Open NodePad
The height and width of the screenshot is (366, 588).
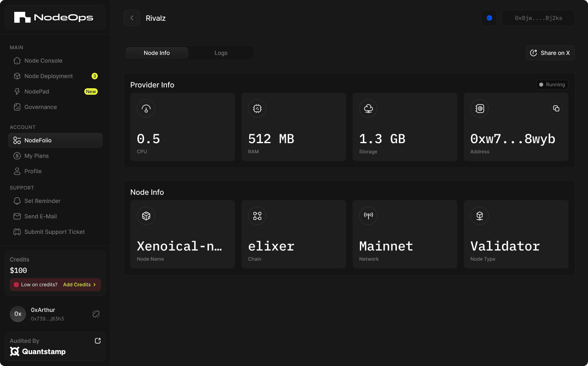(55, 91)
